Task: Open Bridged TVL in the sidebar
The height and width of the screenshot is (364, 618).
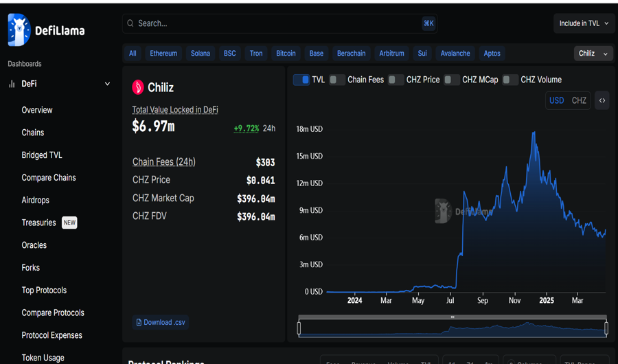Action: pyautogui.click(x=42, y=155)
